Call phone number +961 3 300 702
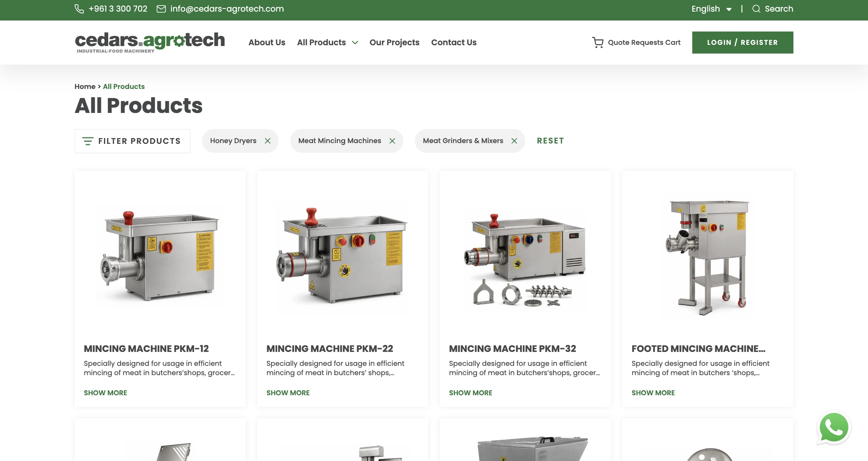The image size is (868, 461). 118,9
